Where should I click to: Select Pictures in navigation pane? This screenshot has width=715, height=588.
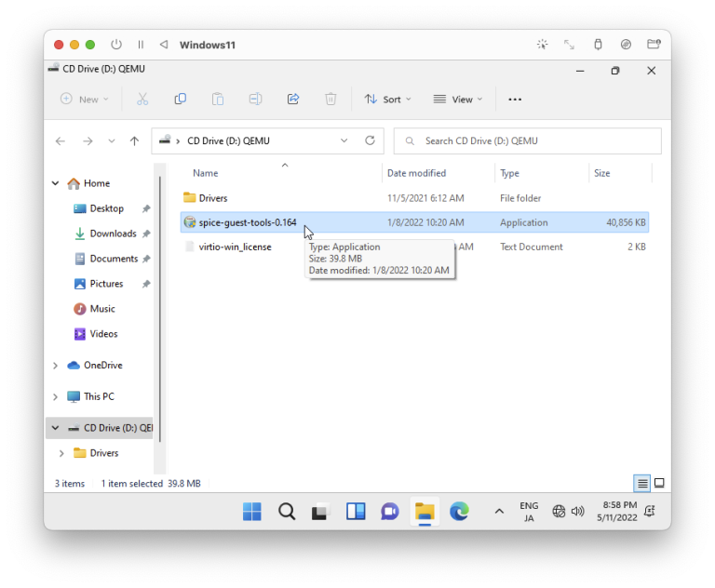[x=106, y=284]
